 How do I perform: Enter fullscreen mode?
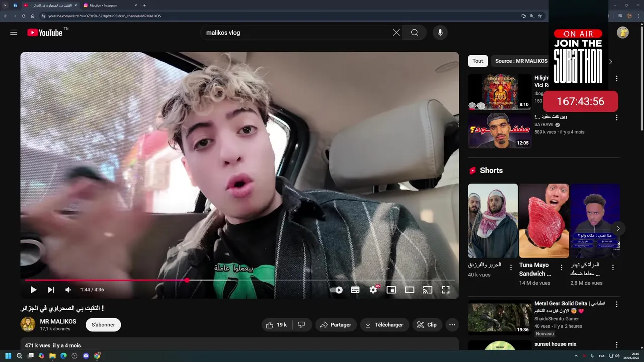(446, 290)
